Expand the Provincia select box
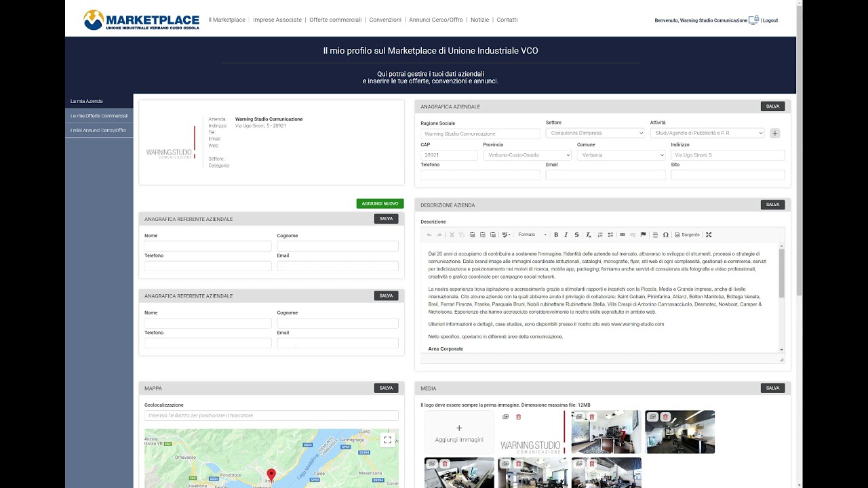The height and width of the screenshot is (488, 868). (528, 155)
